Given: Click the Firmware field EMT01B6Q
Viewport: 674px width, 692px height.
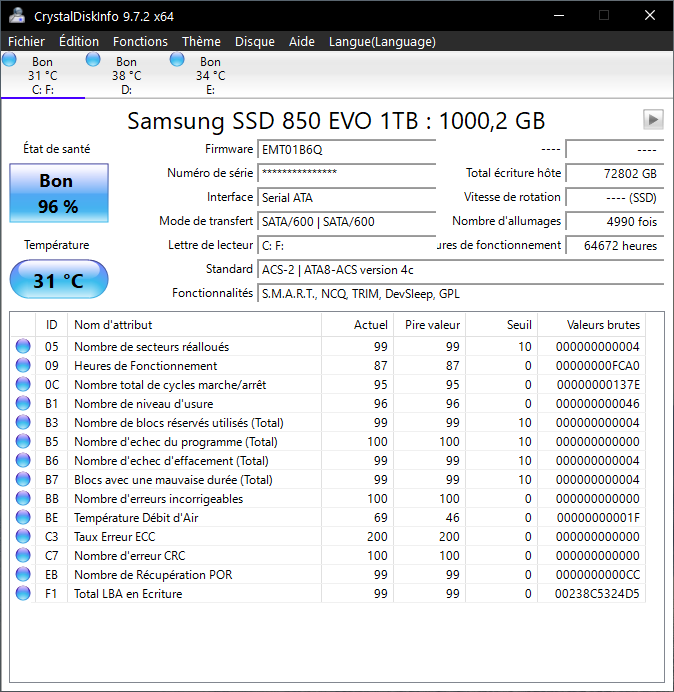Looking at the screenshot, I should click(346, 149).
